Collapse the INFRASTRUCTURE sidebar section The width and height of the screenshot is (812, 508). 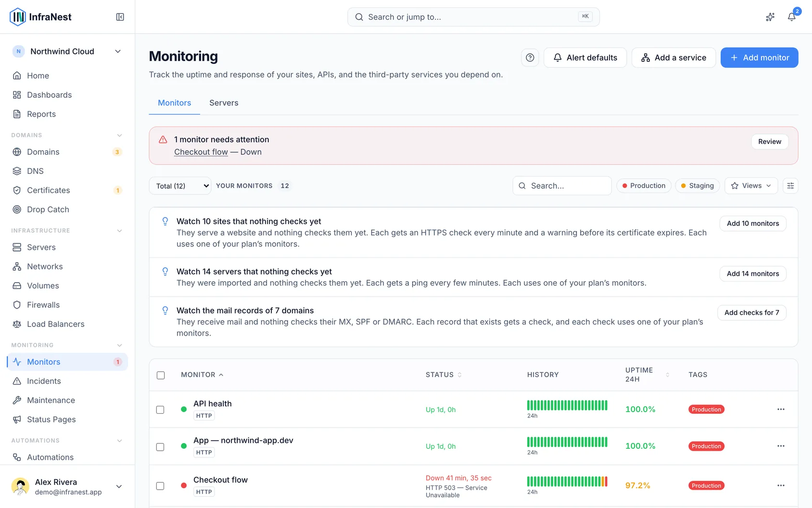tap(119, 231)
